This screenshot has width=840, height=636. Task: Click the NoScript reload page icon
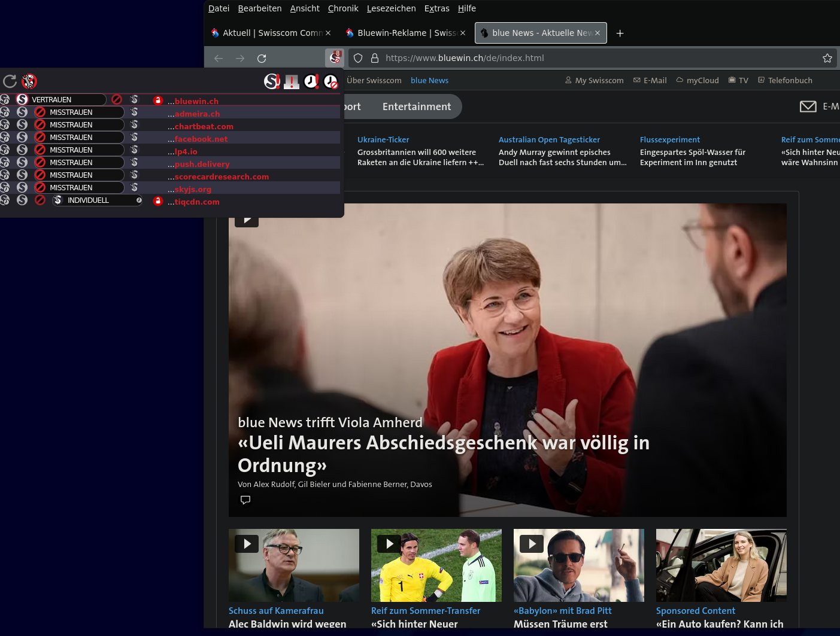(10, 81)
